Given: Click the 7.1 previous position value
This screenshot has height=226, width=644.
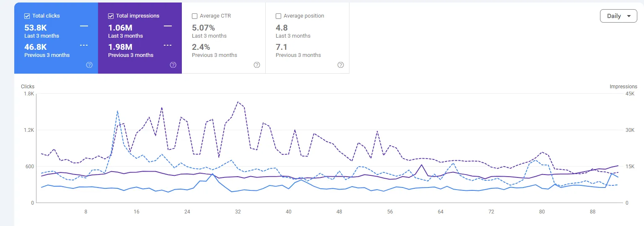Looking at the screenshot, I should click(282, 47).
